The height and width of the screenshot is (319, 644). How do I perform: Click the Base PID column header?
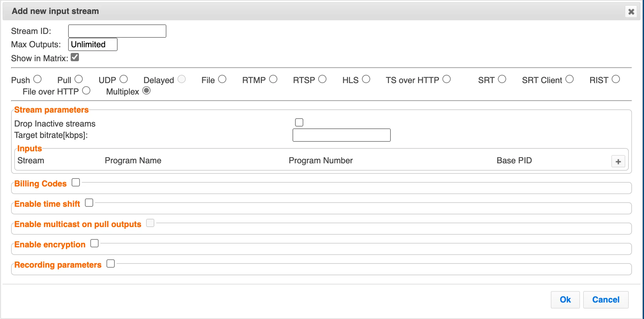click(514, 160)
